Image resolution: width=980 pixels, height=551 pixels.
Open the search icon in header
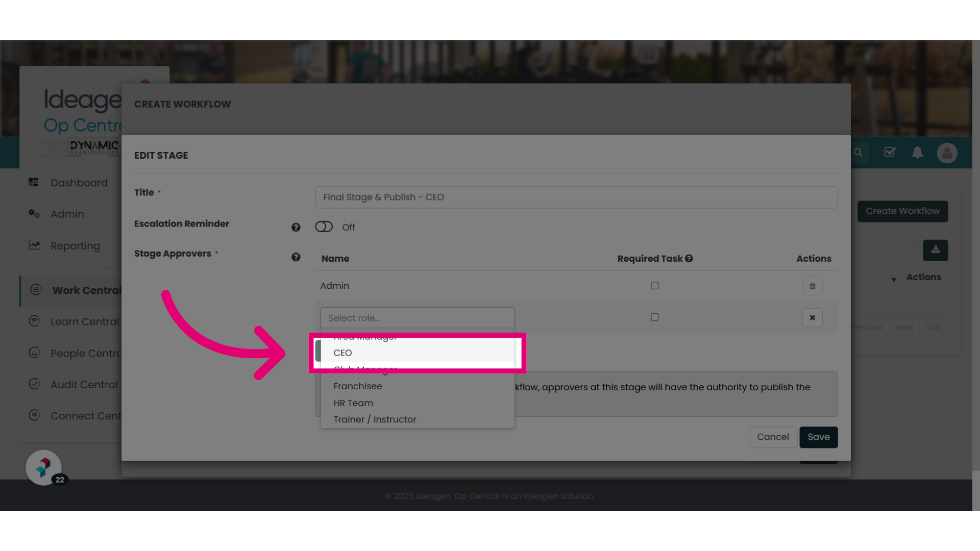click(x=858, y=153)
